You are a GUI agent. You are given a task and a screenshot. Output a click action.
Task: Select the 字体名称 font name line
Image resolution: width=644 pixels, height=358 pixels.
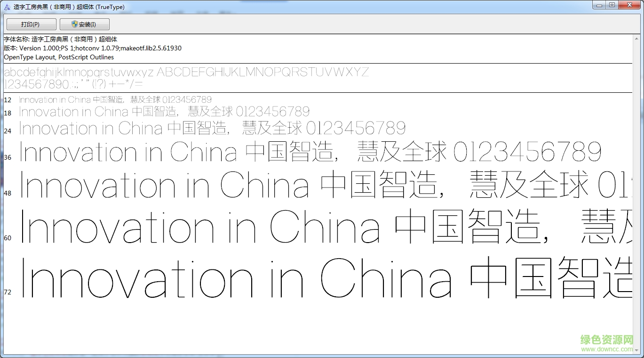61,40
